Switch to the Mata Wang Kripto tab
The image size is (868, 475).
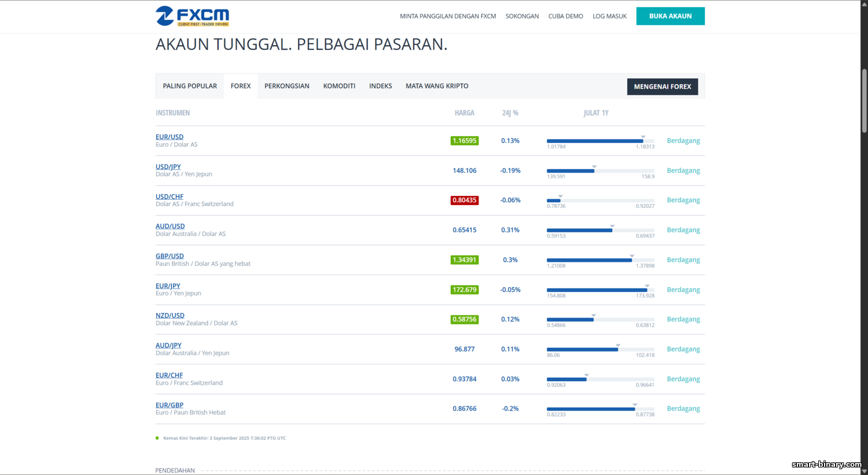tap(437, 86)
